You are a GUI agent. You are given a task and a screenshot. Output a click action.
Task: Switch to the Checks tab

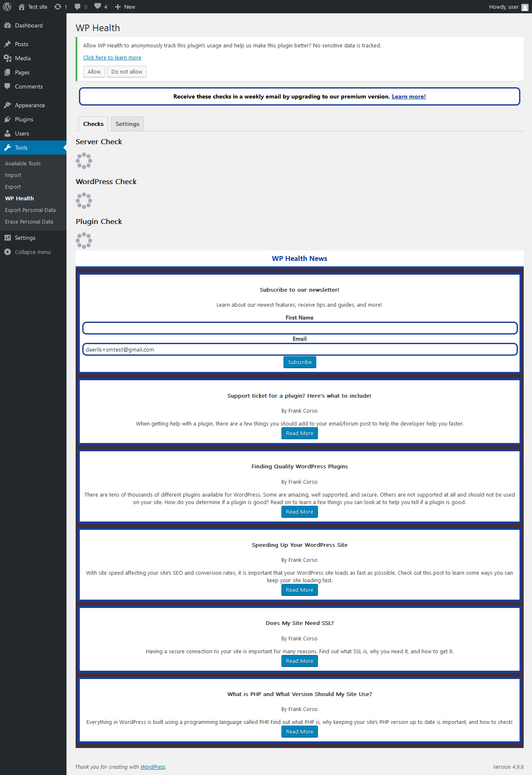93,124
